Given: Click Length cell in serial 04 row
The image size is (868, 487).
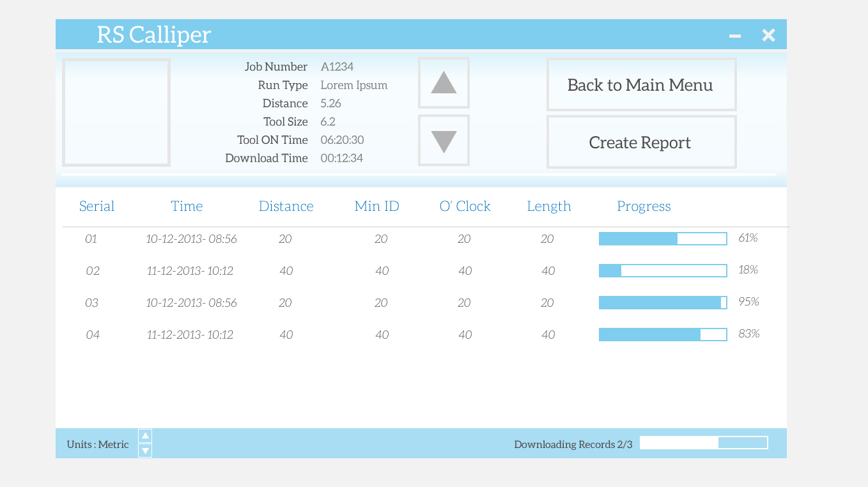Looking at the screenshot, I should coord(548,335).
